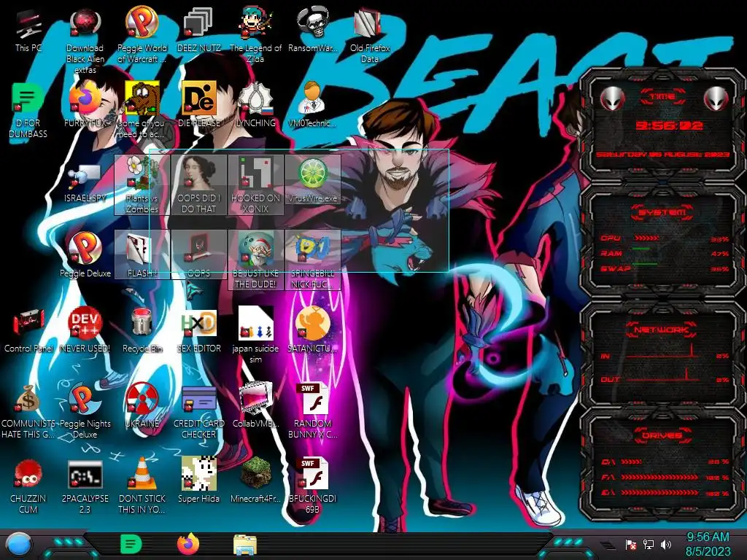Open the D FOR DUMBASS icon
The width and height of the screenshot is (747, 560).
[28, 109]
